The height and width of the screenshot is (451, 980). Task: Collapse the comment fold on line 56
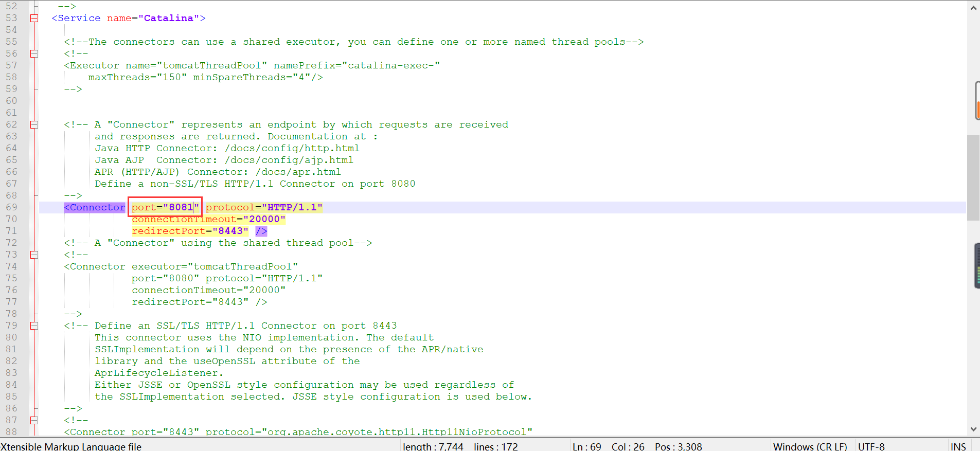(x=34, y=53)
